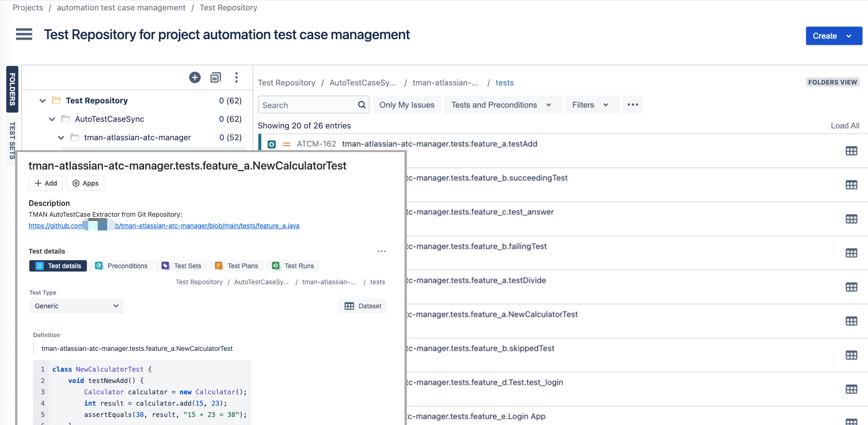868x425 pixels.
Task: Add a new folder with plus icon
Action: coord(195,77)
